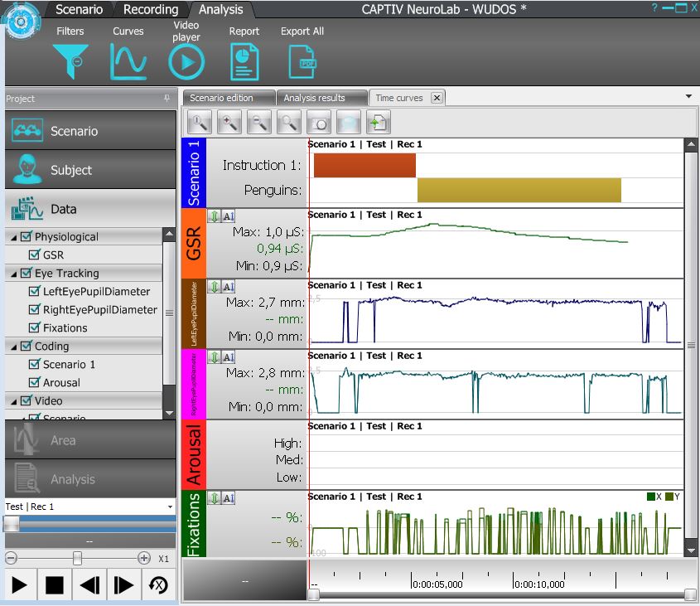Uncheck the RightEyePupilDiameter checkbox
Viewport: 700px width, 606px height.
(34, 310)
